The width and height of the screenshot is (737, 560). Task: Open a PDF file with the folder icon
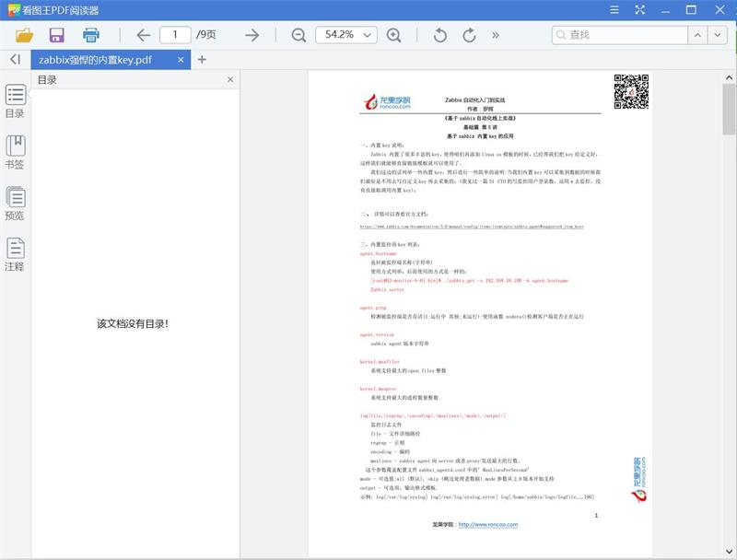[25, 35]
